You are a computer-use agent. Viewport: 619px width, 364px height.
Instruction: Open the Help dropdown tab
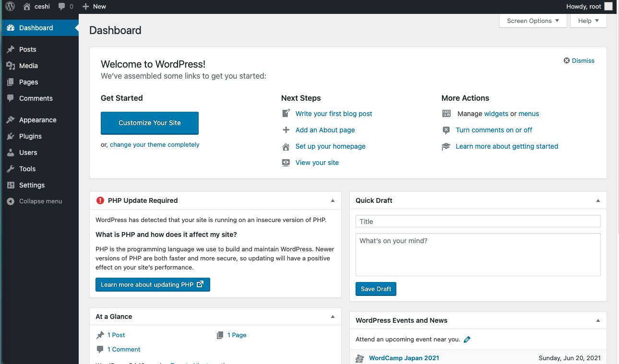(588, 21)
